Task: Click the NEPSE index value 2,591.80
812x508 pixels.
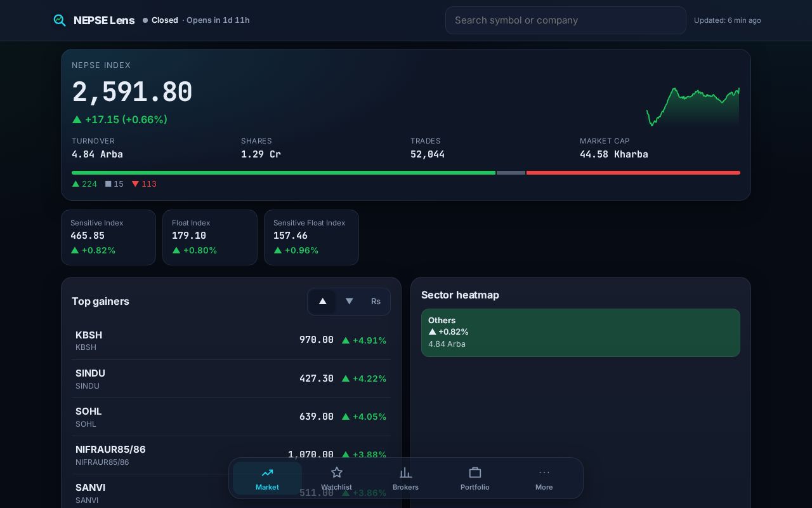Action: [132, 92]
